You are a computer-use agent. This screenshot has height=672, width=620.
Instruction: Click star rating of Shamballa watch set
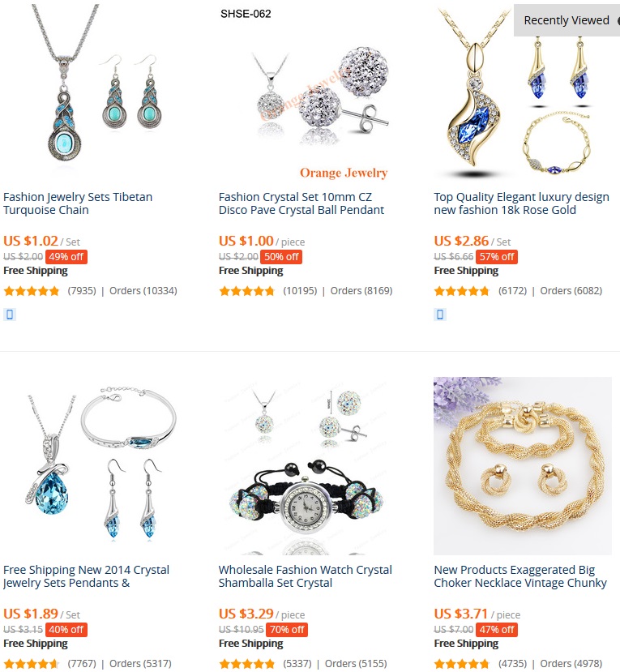tap(246, 664)
